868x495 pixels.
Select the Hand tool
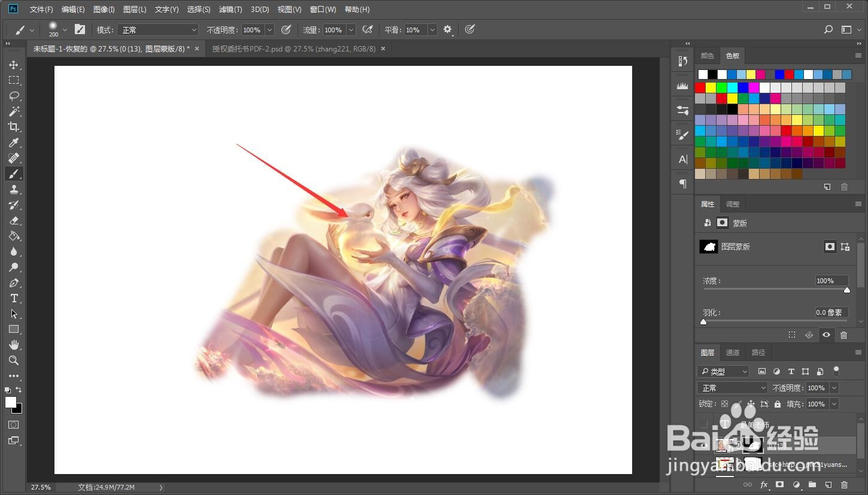tap(13, 345)
